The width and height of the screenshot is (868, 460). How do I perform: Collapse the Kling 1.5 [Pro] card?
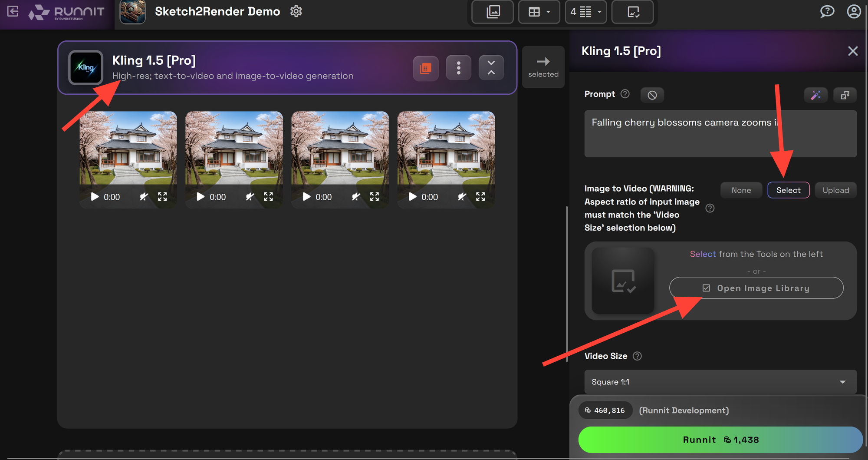[491, 68]
